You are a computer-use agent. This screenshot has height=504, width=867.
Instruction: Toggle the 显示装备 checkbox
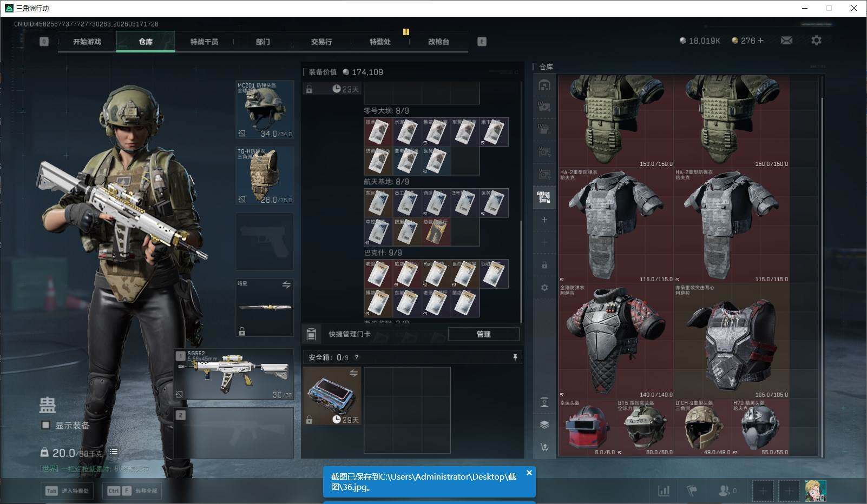[45, 425]
